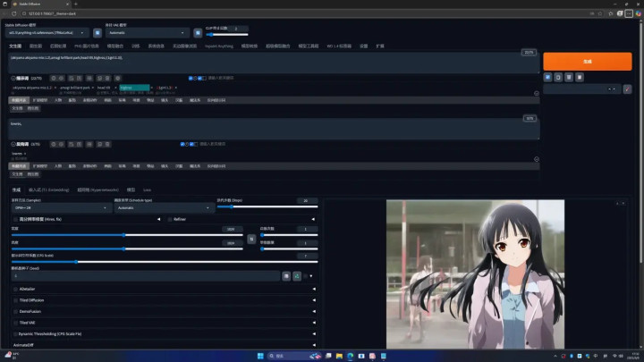Expand the Hires. fix section
644x362 pixels.
point(159,219)
